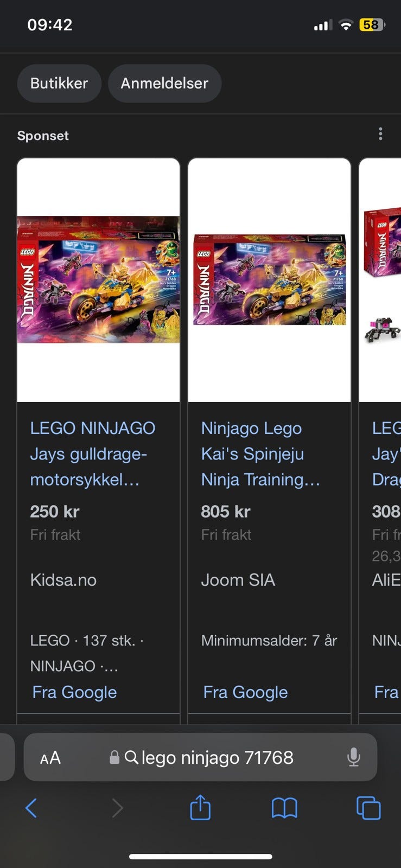Viewport: 401px width, 868px height.
Task: Select the Butikker filter chip
Action: [59, 83]
